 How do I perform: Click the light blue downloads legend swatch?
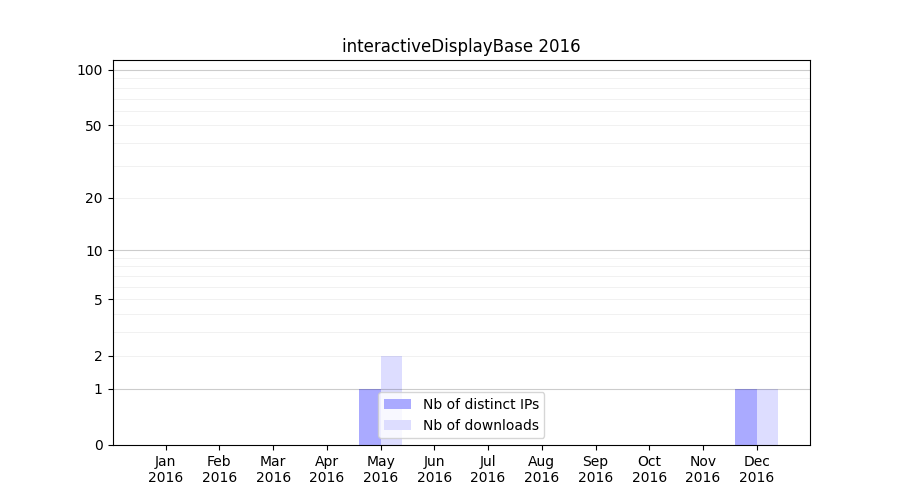pos(397,426)
